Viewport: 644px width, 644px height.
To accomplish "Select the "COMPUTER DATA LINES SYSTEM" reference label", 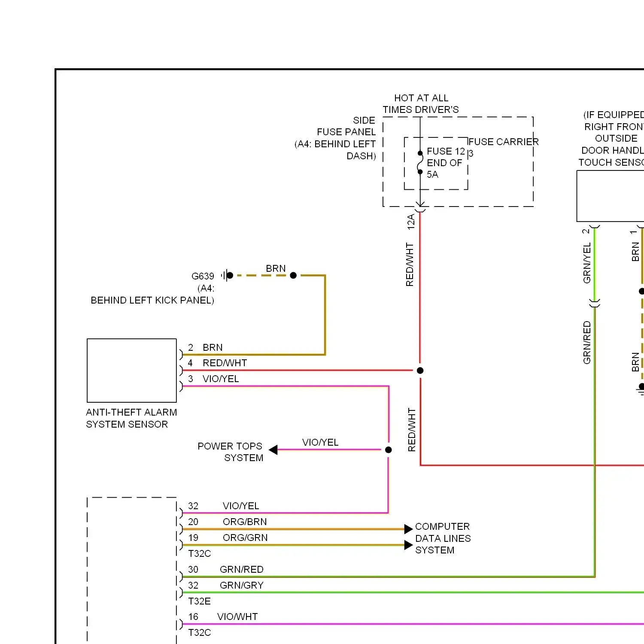I will point(443,538).
